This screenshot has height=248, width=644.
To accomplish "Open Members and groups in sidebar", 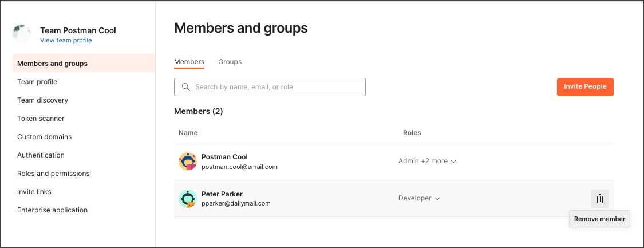I will [84, 63].
